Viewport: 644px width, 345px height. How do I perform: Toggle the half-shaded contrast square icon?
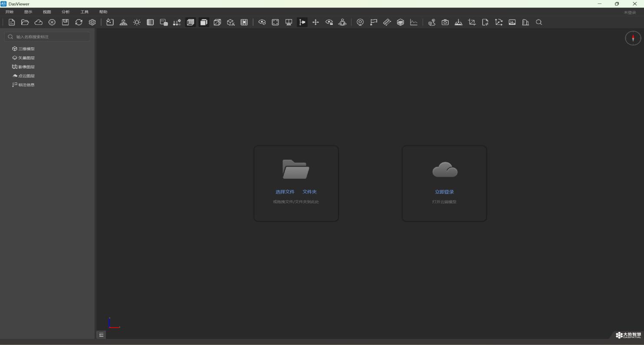(x=150, y=22)
